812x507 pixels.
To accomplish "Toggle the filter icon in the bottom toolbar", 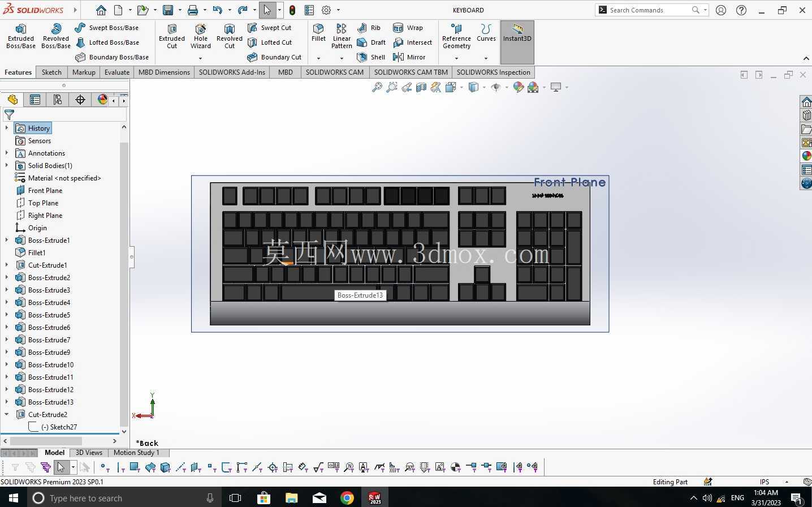I will pyautogui.click(x=15, y=467).
